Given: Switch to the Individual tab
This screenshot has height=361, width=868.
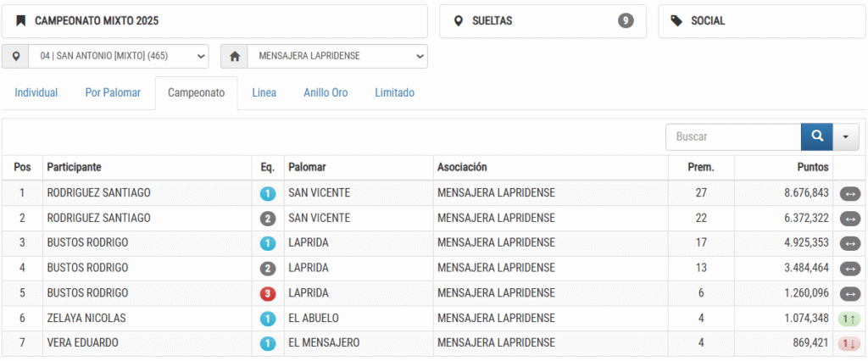Looking at the screenshot, I should 36,92.
